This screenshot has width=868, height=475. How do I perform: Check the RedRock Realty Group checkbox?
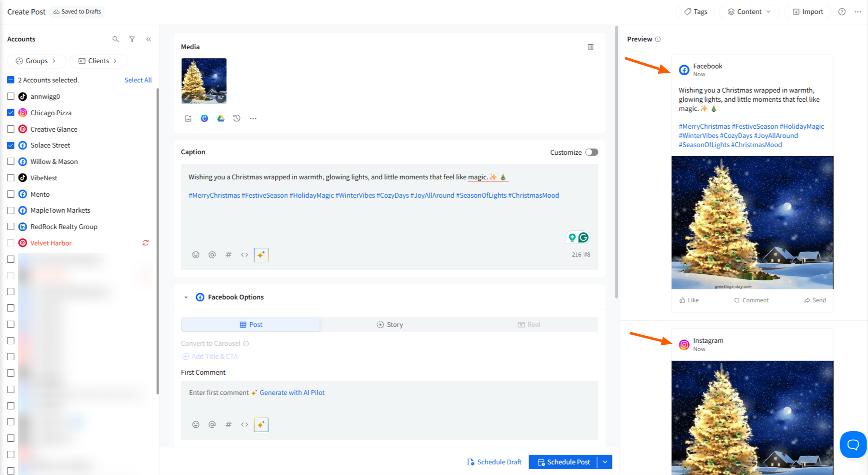click(11, 227)
